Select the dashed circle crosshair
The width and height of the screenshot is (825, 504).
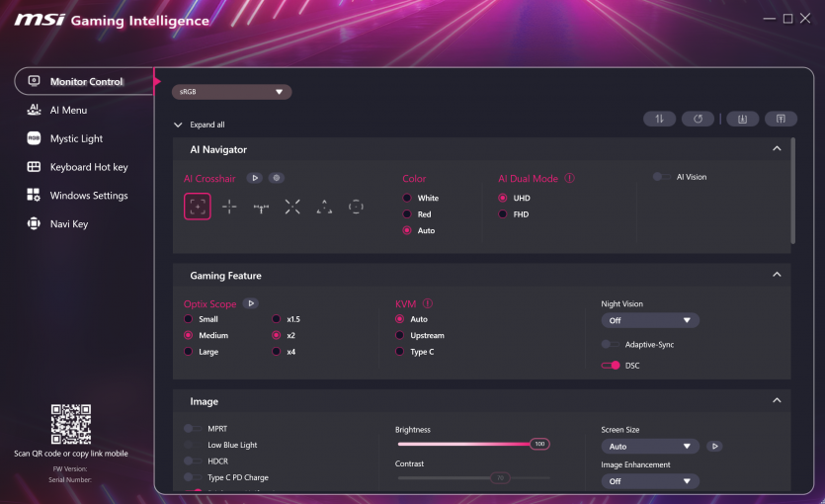click(x=356, y=207)
